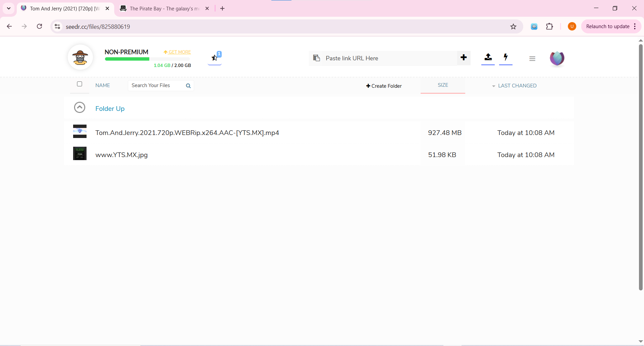Switch to The Pirate Bay tab
644x346 pixels.
[x=165, y=8]
